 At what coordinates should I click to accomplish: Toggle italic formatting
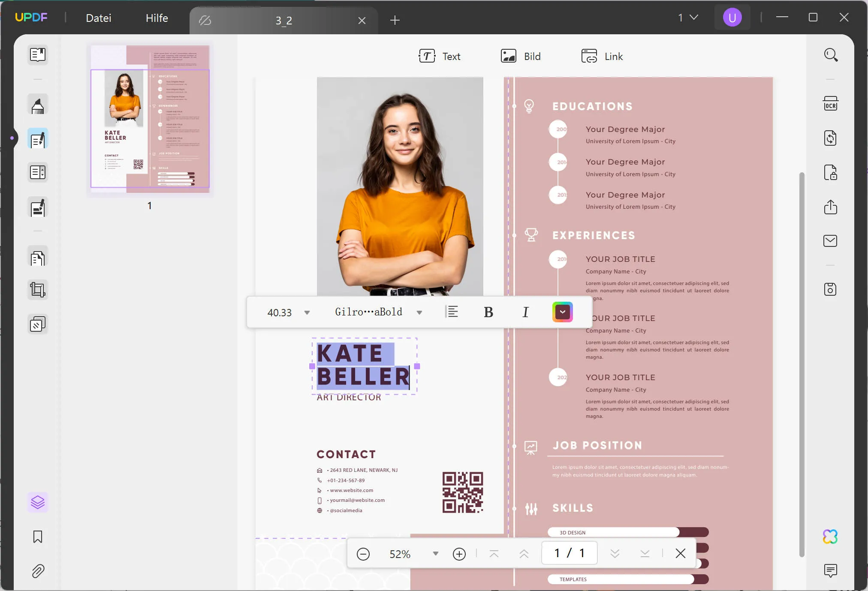tap(525, 312)
